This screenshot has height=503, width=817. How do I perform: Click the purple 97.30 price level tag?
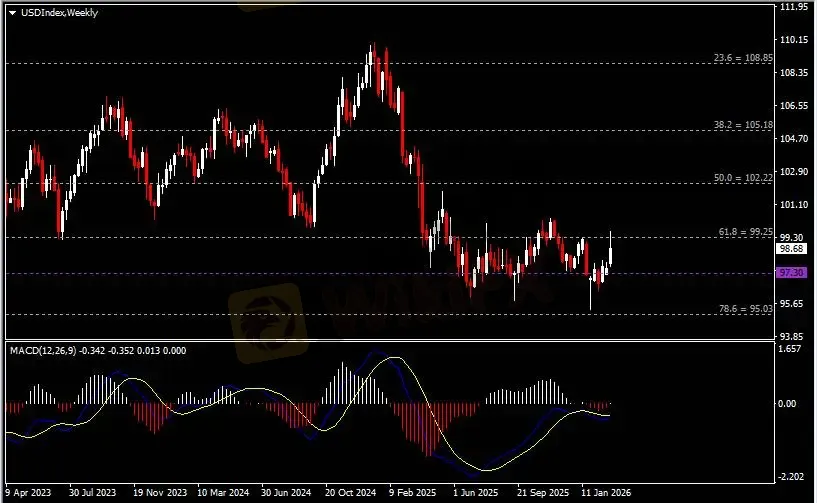click(791, 272)
